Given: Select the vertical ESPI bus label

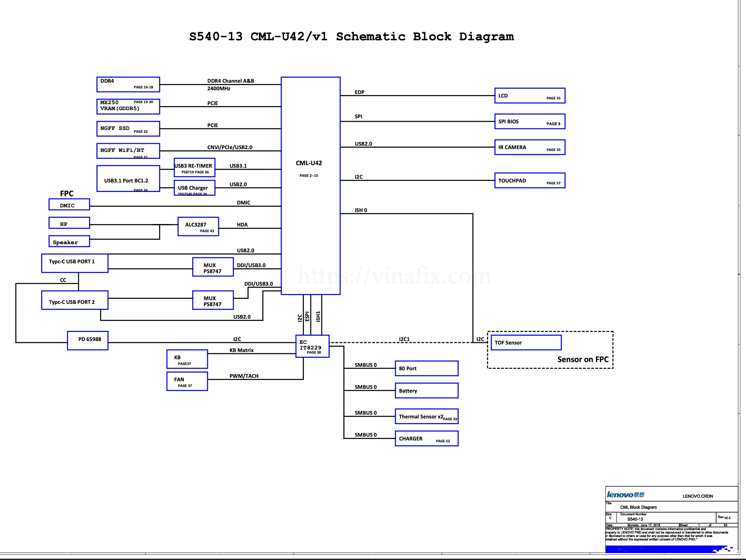Looking at the screenshot, I should (307, 316).
